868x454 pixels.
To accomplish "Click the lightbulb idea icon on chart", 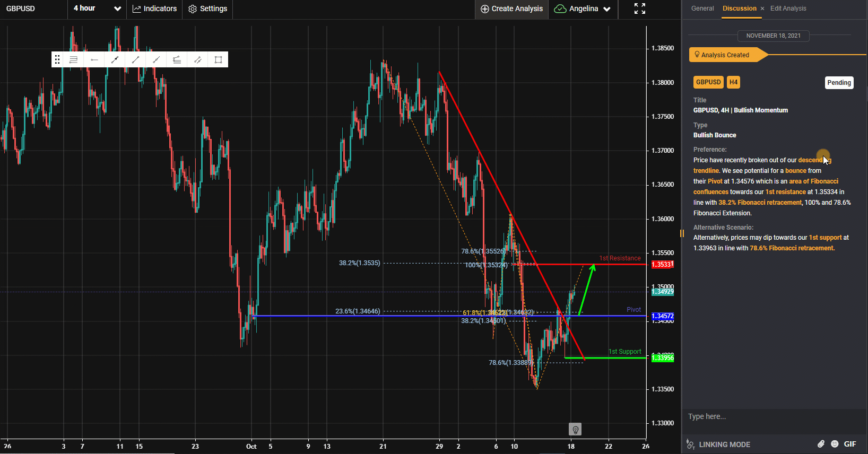I will coord(575,429).
